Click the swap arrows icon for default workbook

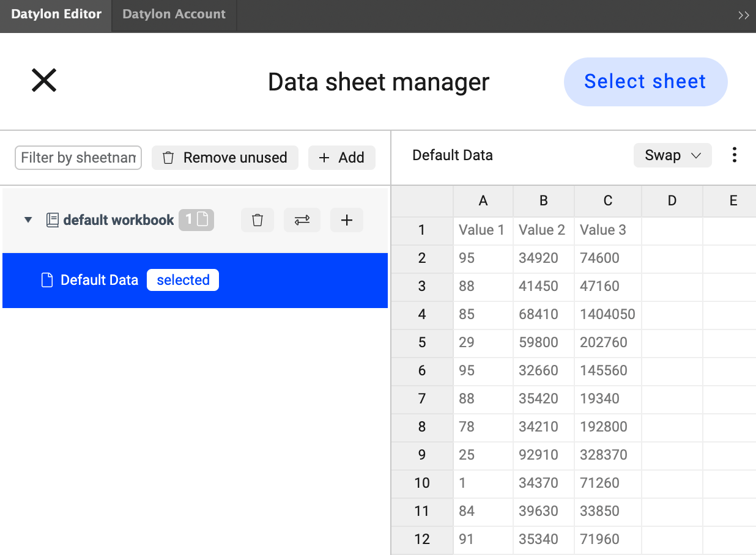point(302,220)
